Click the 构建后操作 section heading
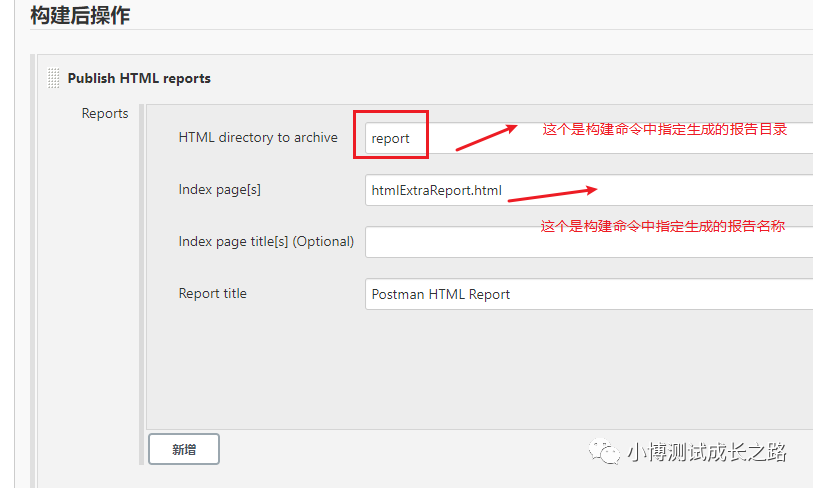The height and width of the screenshot is (488, 813). (x=80, y=15)
